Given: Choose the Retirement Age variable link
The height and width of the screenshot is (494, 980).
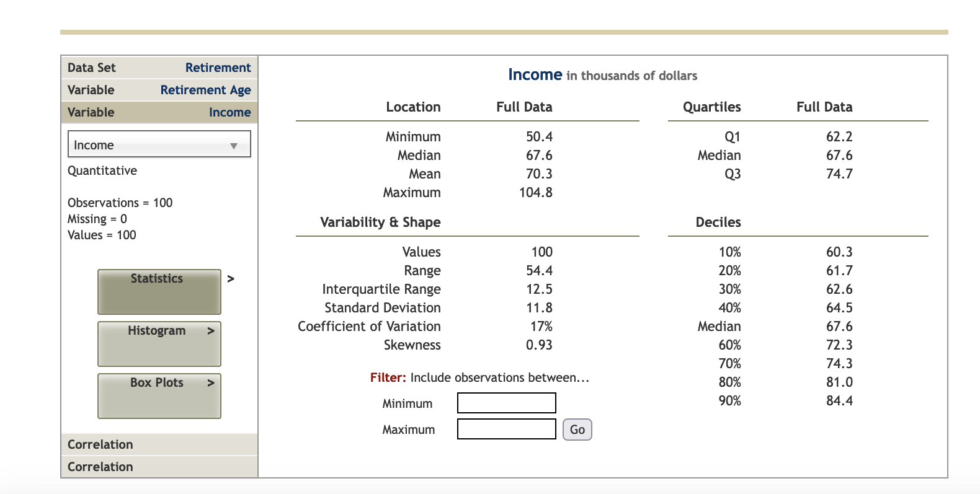Looking at the screenshot, I should click(205, 90).
